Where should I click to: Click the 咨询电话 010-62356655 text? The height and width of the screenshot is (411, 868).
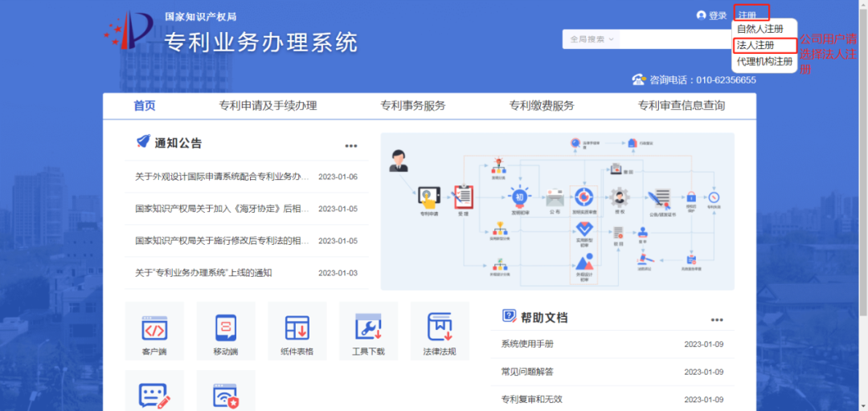(703, 79)
